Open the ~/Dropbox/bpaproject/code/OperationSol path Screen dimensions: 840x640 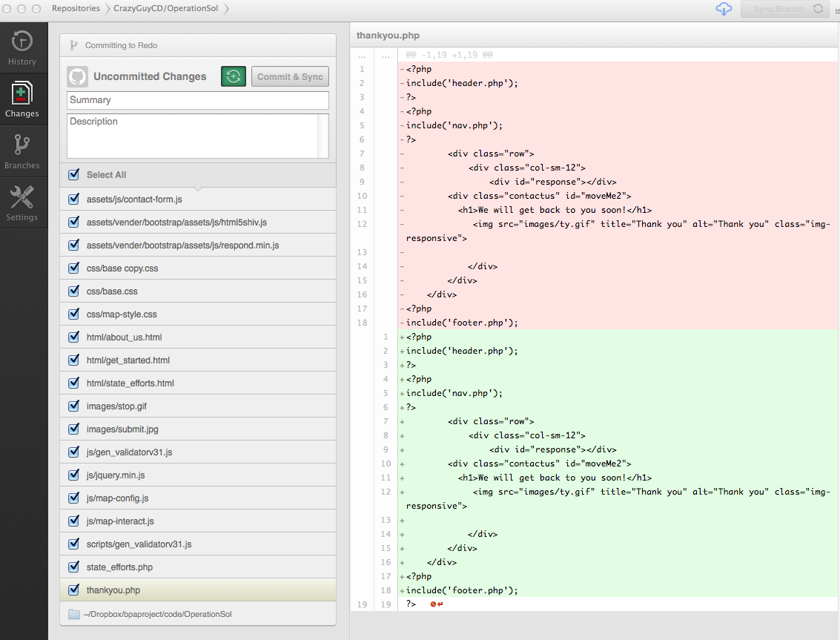tap(157, 614)
